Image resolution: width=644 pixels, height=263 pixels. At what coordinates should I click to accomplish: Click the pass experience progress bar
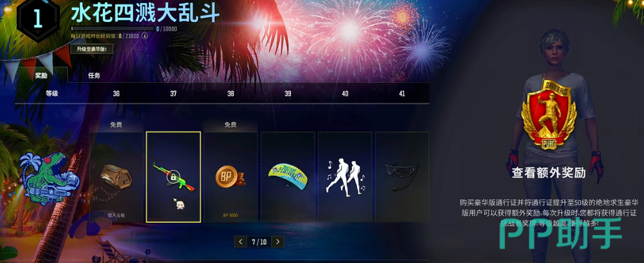pyautogui.click(x=113, y=29)
